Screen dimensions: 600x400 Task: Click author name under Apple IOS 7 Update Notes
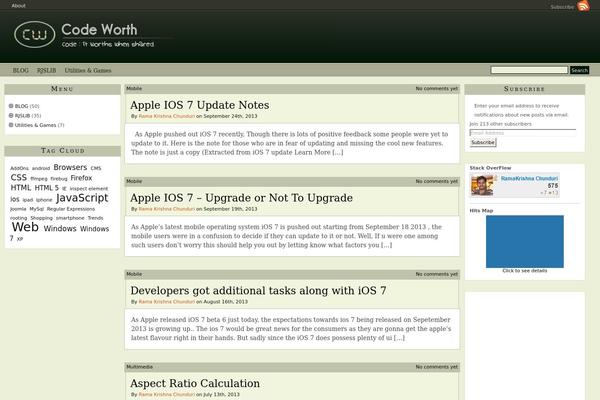pyautogui.click(x=166, y=116)
